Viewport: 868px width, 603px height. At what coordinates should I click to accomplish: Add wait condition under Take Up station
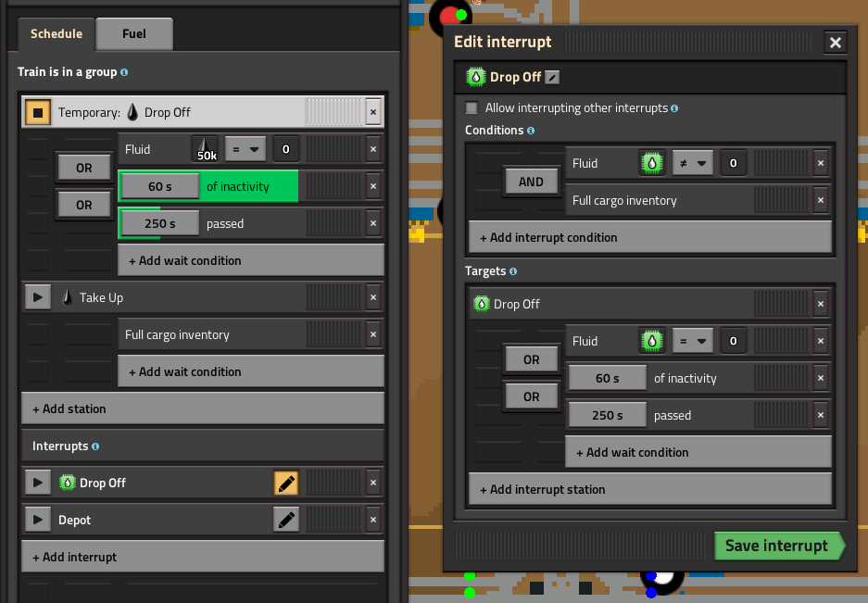251,371
